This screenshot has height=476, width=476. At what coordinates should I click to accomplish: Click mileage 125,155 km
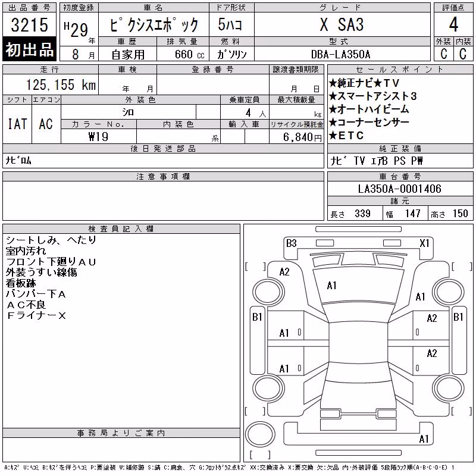(x=61, y=84)
